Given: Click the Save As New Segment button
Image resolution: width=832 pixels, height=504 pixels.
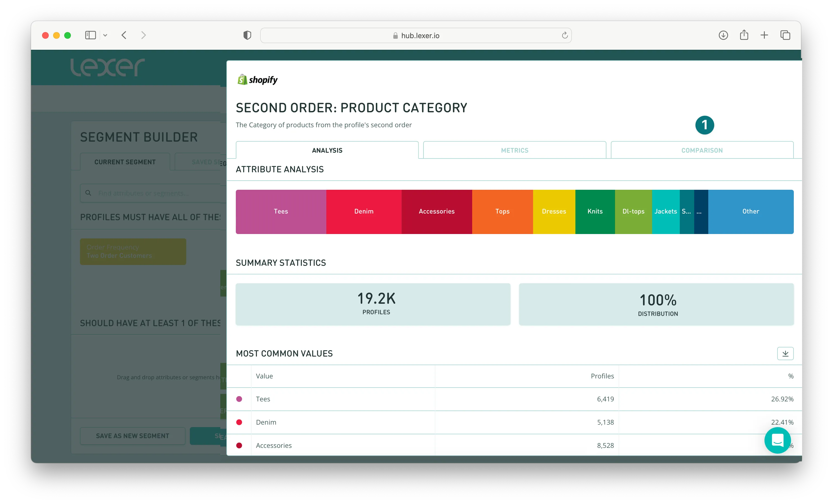Looking at the screenshot, I should (132, 436).
